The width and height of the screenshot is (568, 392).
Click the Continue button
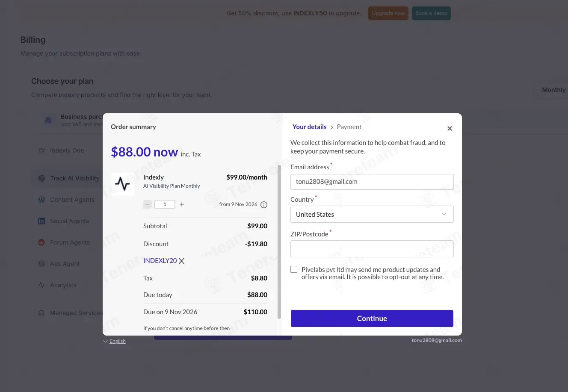tap(372, 318)
